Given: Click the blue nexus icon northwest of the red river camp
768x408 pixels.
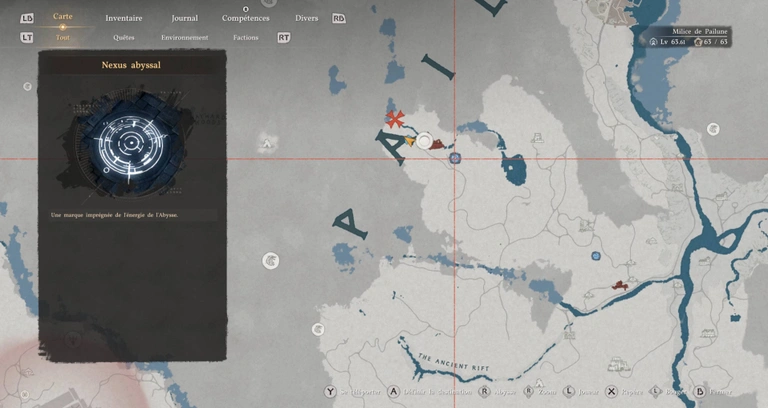Looking at the screenshot, I should pos(596,256).
